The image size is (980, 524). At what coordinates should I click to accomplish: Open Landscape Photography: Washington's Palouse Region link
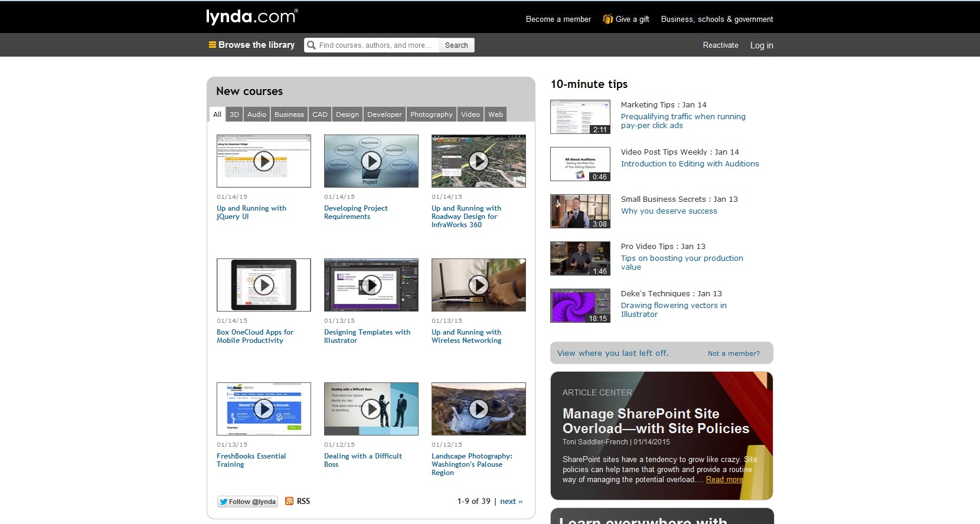(x=472, y=464)
